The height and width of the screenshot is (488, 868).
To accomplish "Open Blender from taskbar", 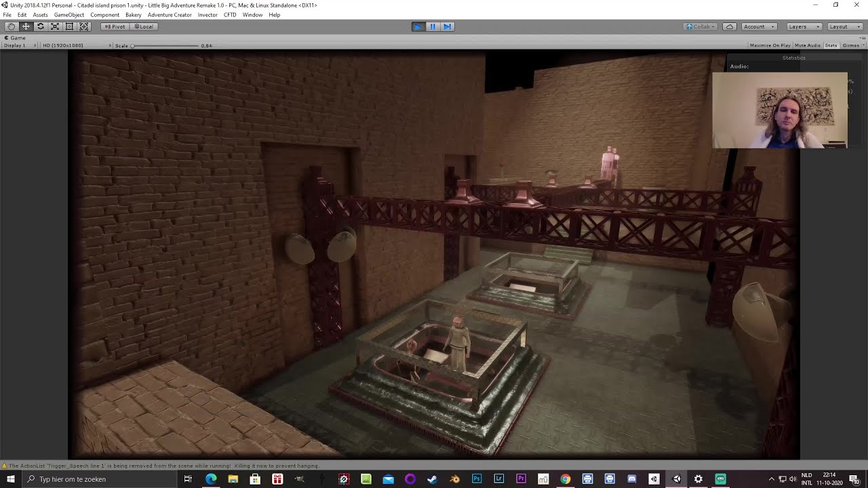I will pyautogui.click(x=454, y=479).
